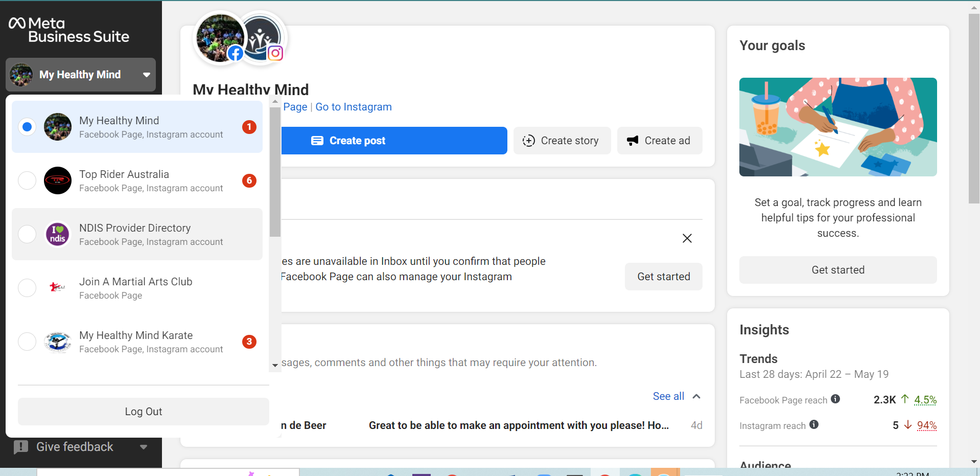Collapse the My Healthy Mind account dropdown
This screenshot has height=476, width=980.
click(147, 75)
